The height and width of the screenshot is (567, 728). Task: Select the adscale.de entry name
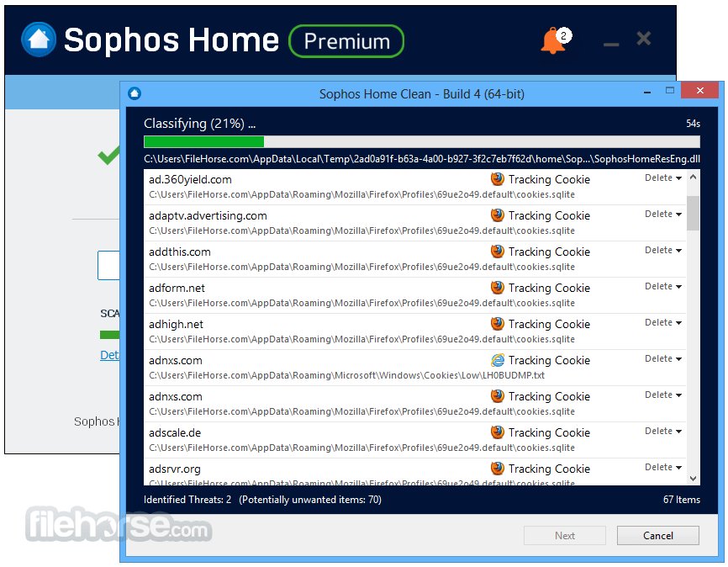click(x=175, y=432)
